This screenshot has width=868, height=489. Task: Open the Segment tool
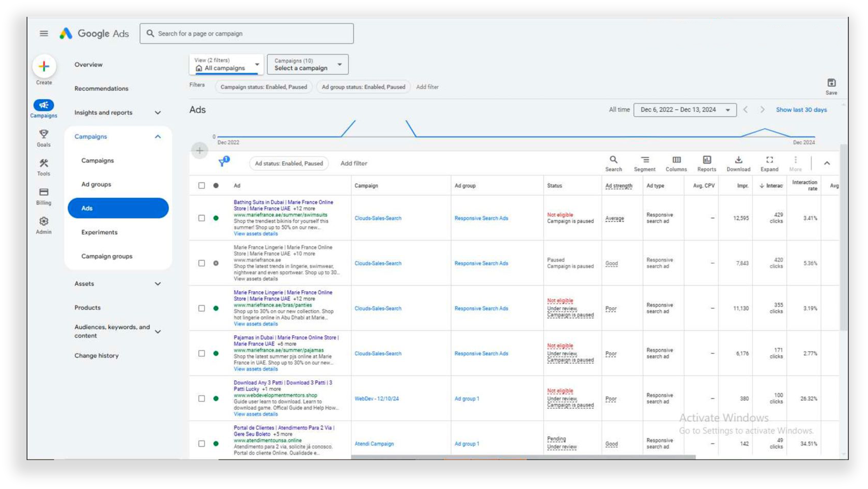click(x=645, y=164)
